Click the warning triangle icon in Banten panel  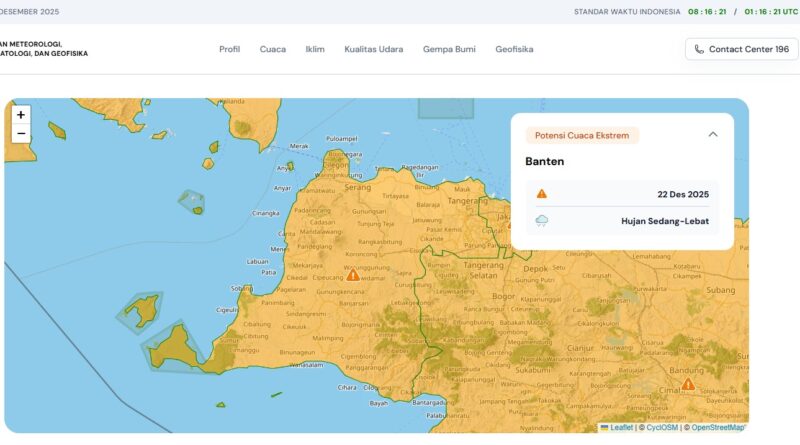pyautogui.click(x=541, y=194)
